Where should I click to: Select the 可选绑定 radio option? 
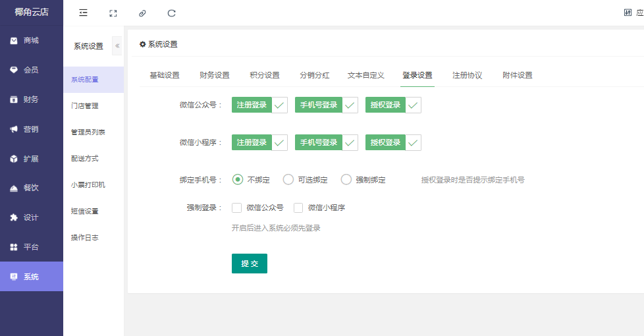coord(288,180)
